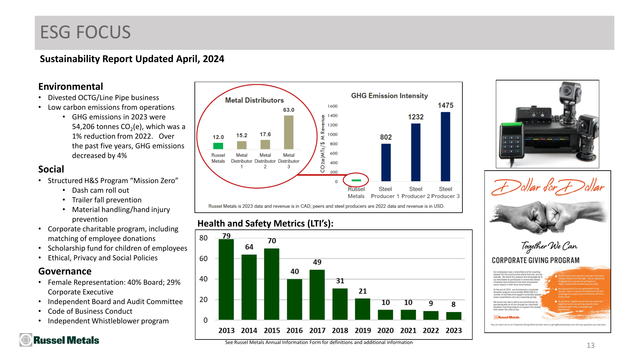This screenshot has width=644, height=362.
Task: Click the Environmental section heading
Action: pos(71,87)
